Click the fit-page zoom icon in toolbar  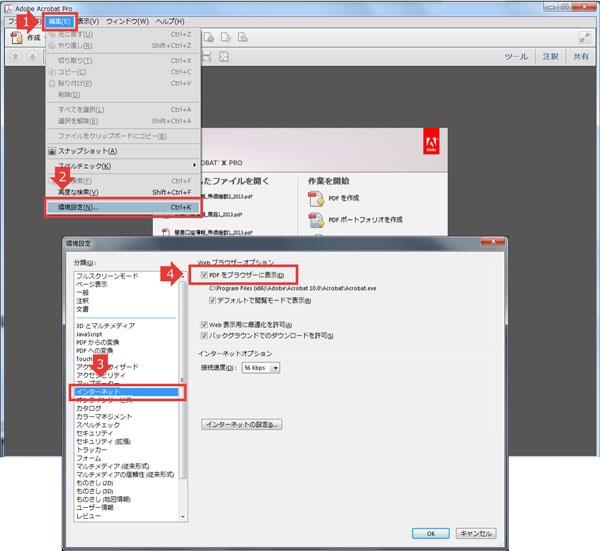224,57
